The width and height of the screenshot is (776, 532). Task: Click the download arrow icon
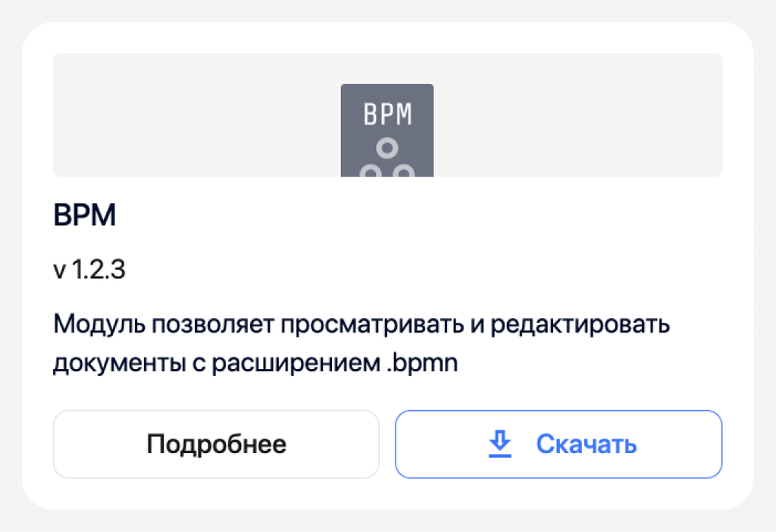coord(500,444)
